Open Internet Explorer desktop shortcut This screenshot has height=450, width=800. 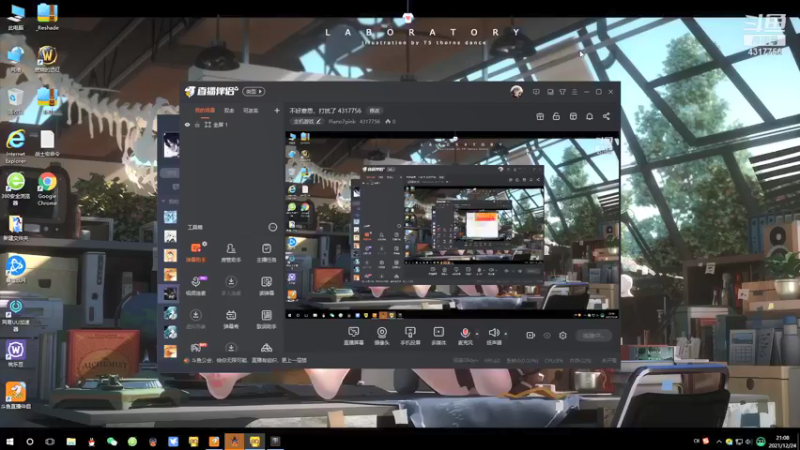15,146
